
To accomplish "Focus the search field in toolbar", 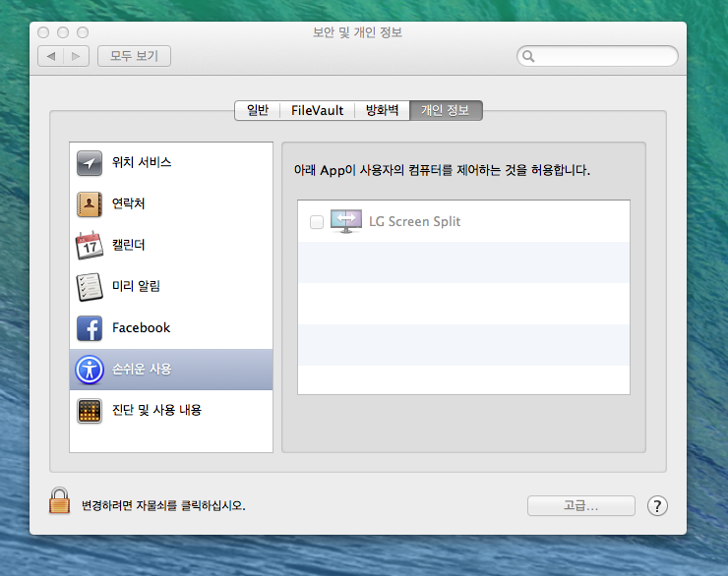I will 597,56.
